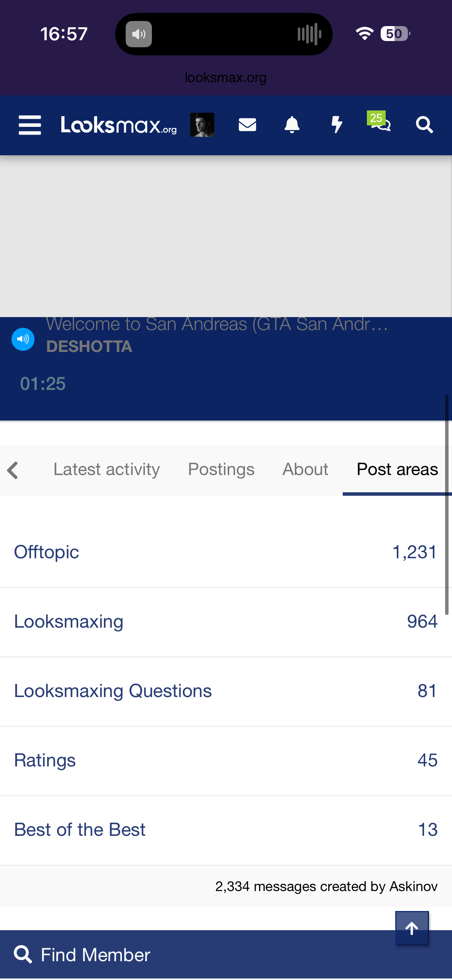
Task: Tap the Wi-Fi status icon
Action: (x=364, y=34)
